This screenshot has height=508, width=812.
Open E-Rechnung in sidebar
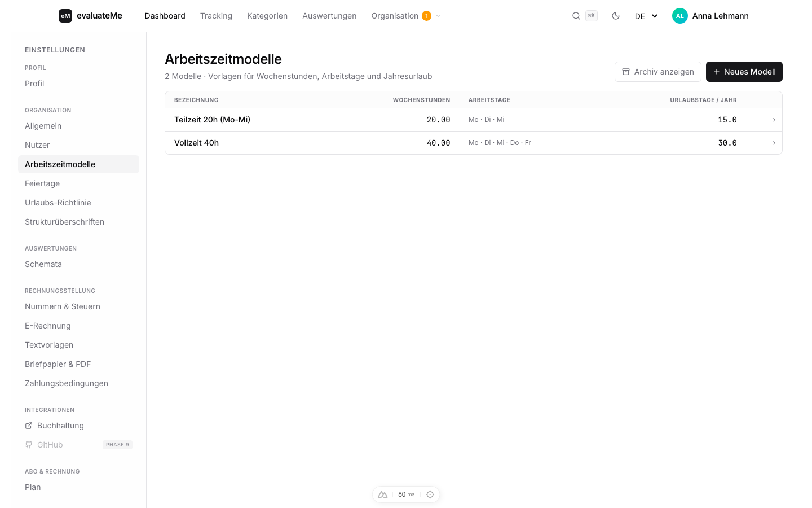click(x=78, y=326)
